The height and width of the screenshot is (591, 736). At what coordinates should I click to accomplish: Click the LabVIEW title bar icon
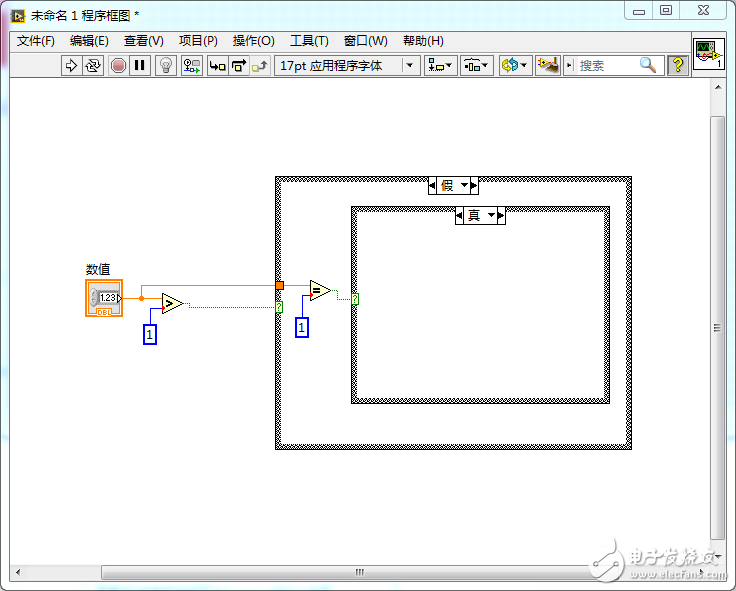18,16
